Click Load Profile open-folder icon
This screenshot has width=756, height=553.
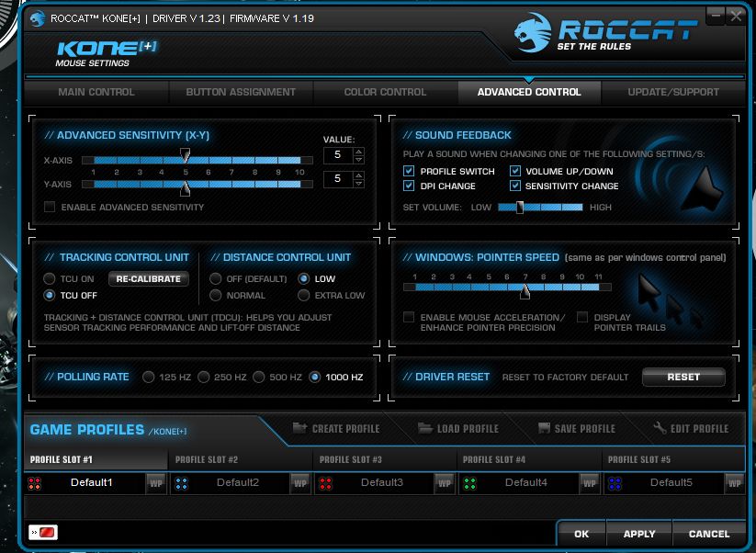[424, 428]
